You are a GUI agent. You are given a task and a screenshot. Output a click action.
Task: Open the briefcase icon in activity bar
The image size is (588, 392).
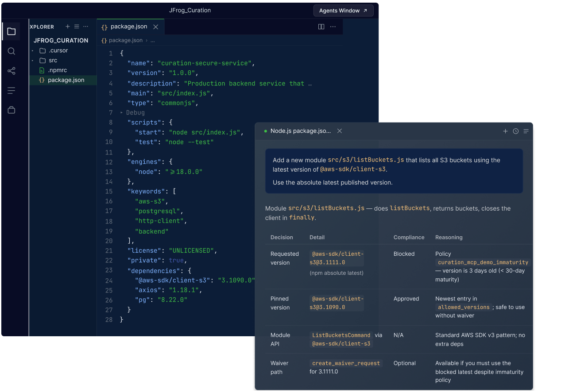coord(12,110)
